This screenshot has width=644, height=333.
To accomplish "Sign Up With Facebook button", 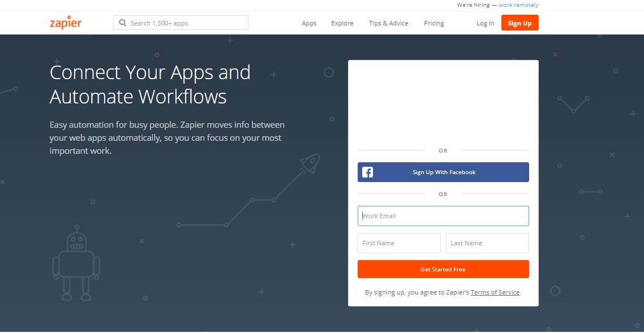I will 443,172.
